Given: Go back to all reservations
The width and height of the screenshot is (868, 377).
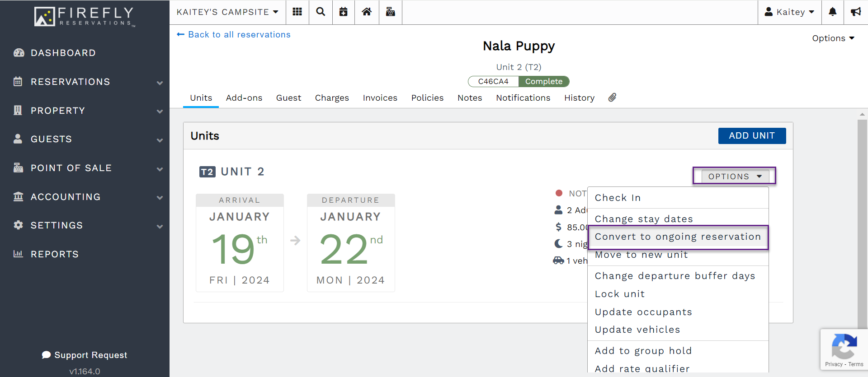Looking at the screenshot, I should tap(234, 35).
